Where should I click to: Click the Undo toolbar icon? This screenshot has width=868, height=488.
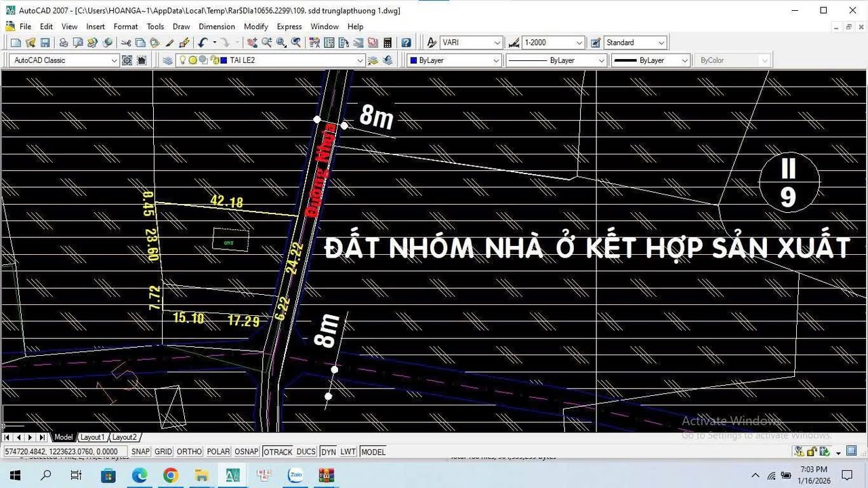pos(201,42)
